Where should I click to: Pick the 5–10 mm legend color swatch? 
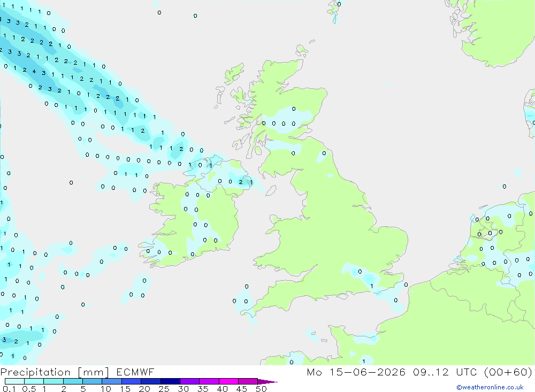coord(92,381)
